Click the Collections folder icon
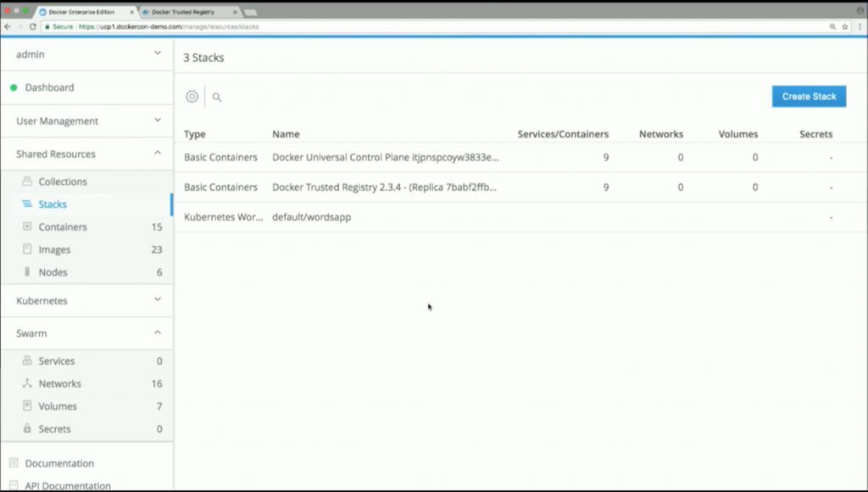The height and width of the screenshot is (492, 868). pos(26,182)
